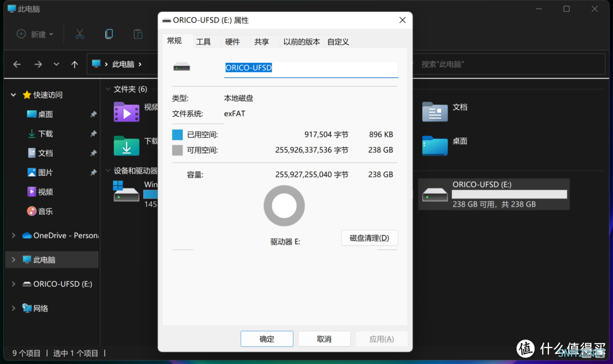The height and width of the screenshot is (364, 613).
Task: Click the drive name ORICO-UFSD text field
Action: pyautogui.click(x=310, y=68)
